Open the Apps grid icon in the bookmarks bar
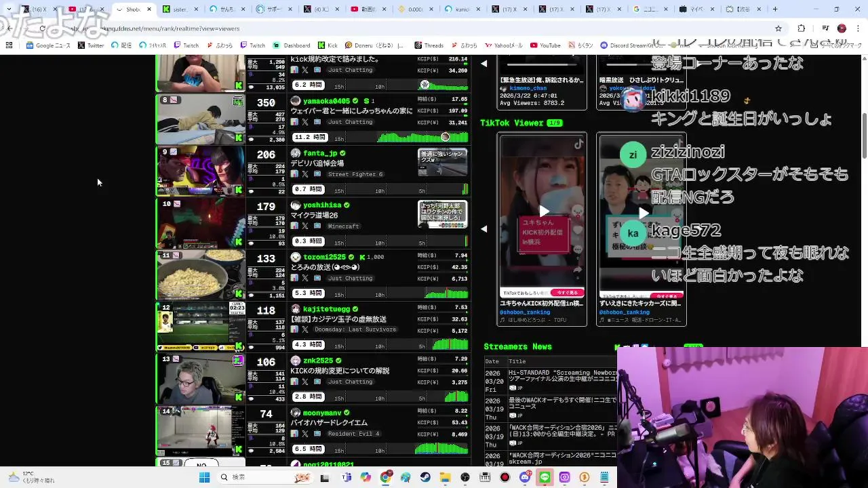This screenshot has height=488, width=868. click(x=9, y=45)
